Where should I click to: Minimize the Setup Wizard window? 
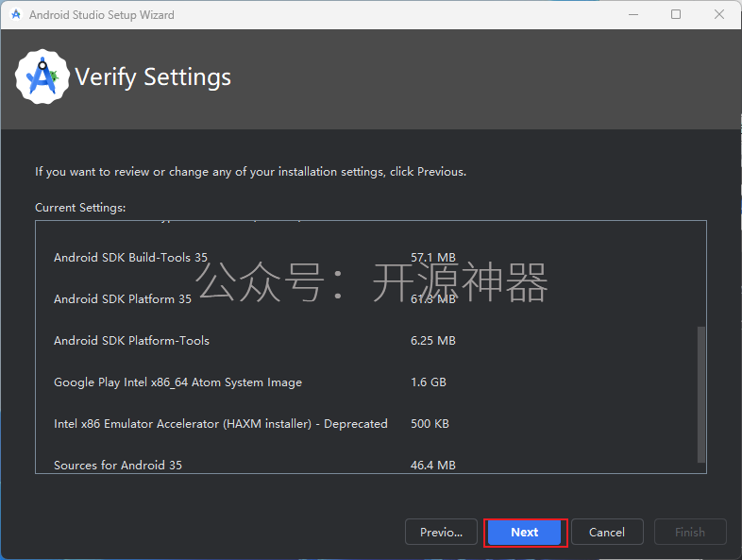pos(633,15)
